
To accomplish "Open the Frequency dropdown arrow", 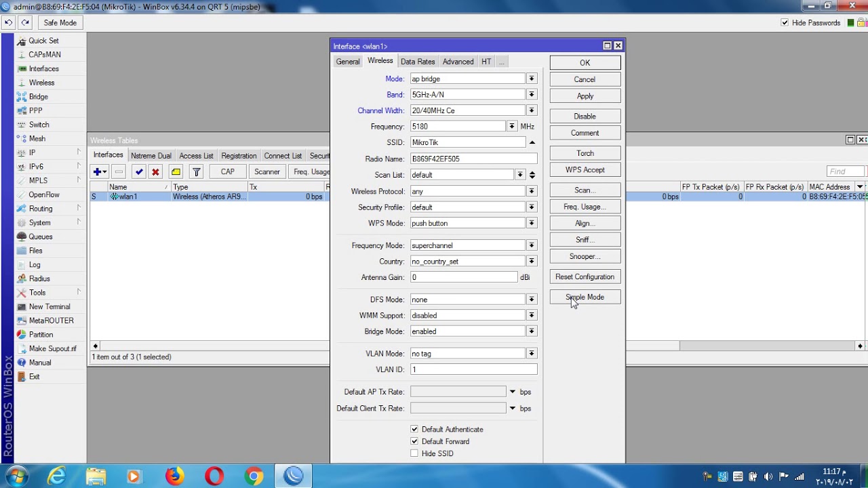I will tap(511, 126).
